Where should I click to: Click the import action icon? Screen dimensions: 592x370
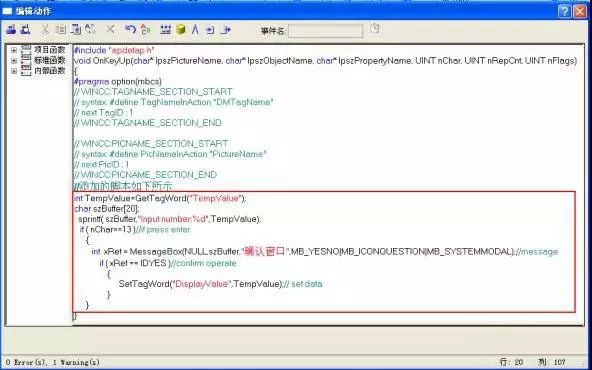click(210, 29)
